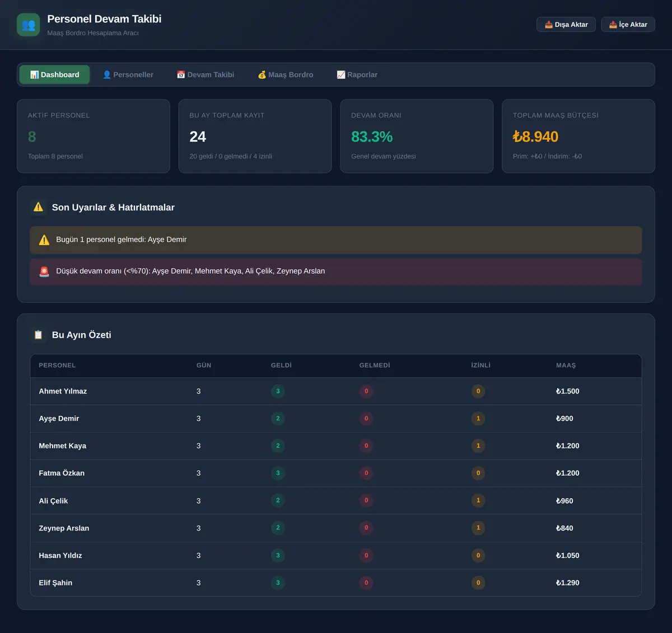
Task: Select the Aktif Personel stat card
Action: pyautogui.click(x=94, y=136)
